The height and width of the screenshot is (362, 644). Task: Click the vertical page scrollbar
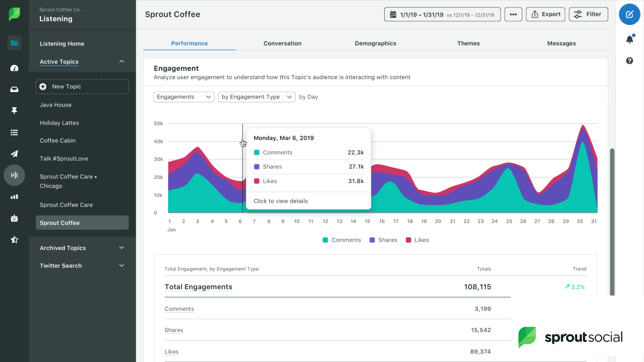[612, 222]
